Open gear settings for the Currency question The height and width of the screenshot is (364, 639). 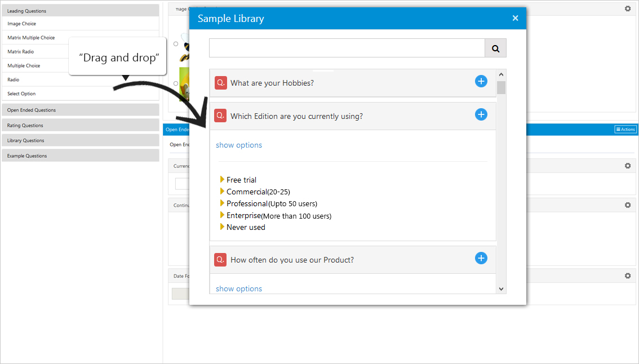click(628, 166)
